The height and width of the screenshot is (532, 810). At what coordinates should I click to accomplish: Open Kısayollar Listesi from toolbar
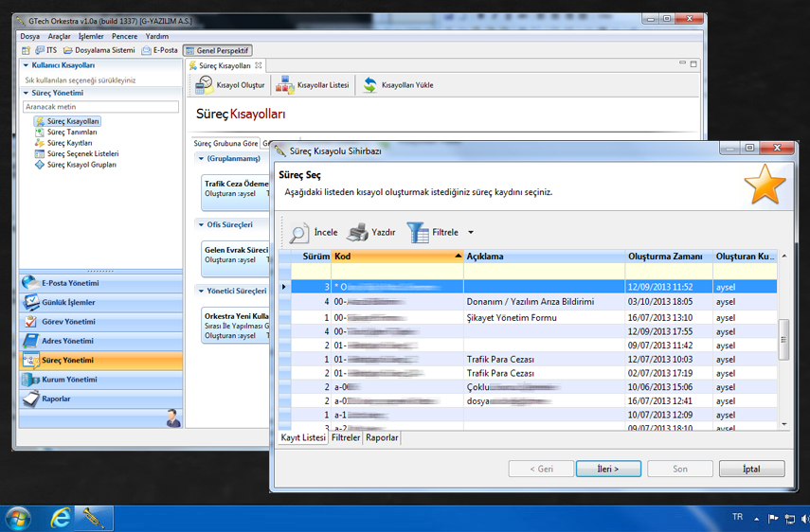(284, 85)
